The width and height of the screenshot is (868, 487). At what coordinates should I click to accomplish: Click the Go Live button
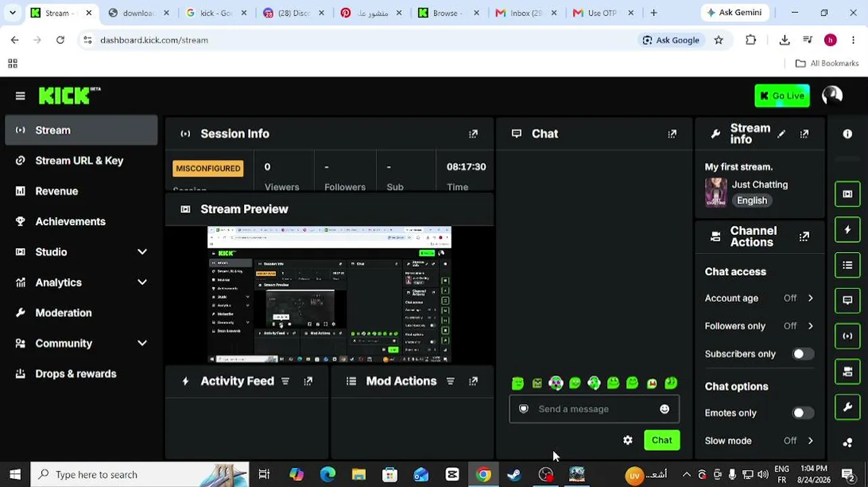782,96
